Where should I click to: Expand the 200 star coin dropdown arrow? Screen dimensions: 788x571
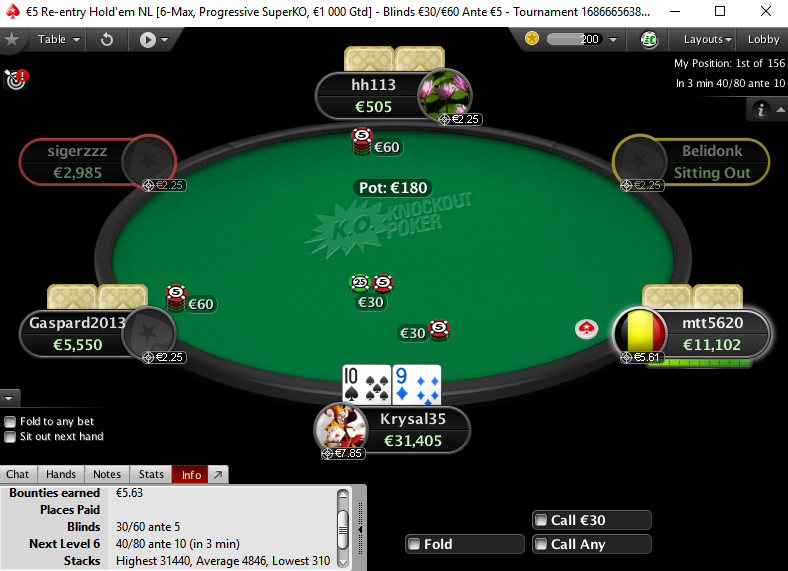coord(613,39)
